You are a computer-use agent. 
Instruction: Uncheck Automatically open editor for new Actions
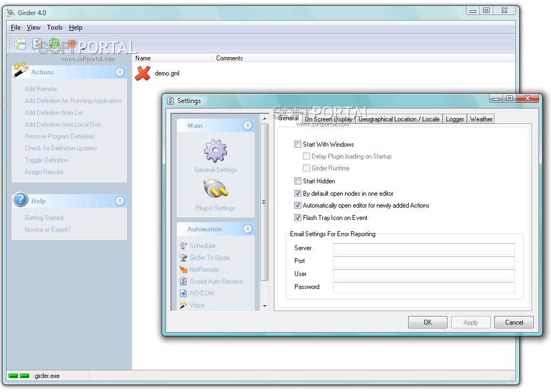(298, 205)
